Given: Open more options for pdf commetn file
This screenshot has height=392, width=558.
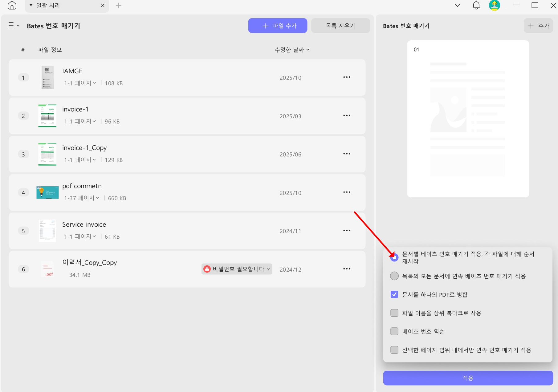Looking at the screenshot, I should pyautogui.click(x=347, y=192).
